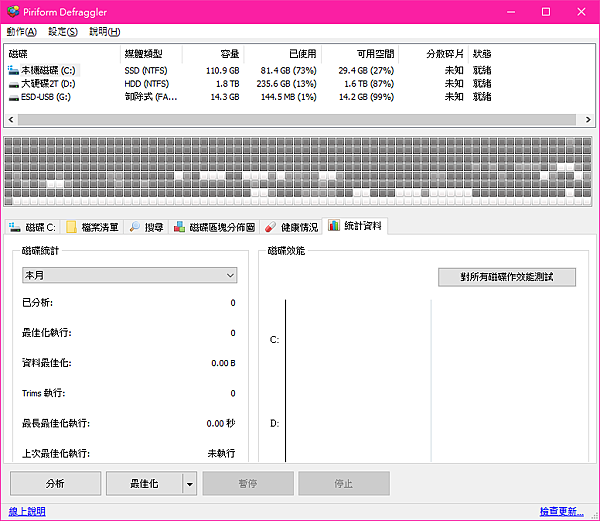The height and width of the screenshot is (521, 600).
Task: Click the 14.2 GB (99%) free space cell
Action: 367,97
